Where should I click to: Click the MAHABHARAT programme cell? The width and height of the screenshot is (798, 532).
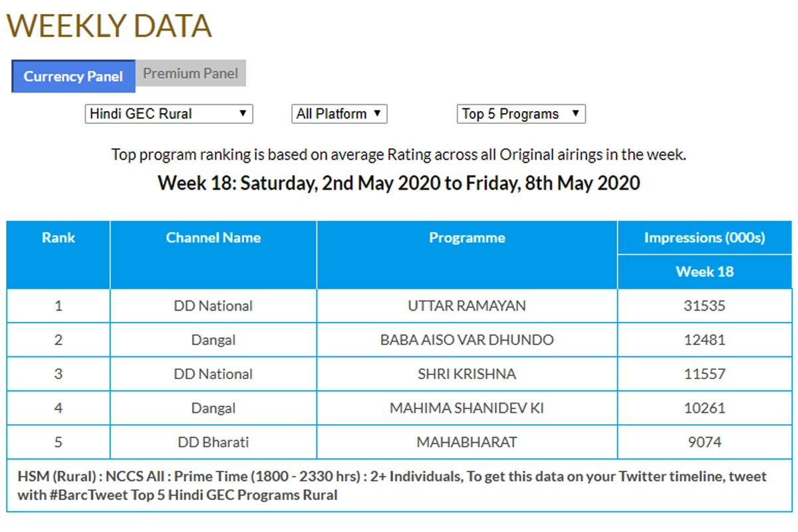(467, 442)
